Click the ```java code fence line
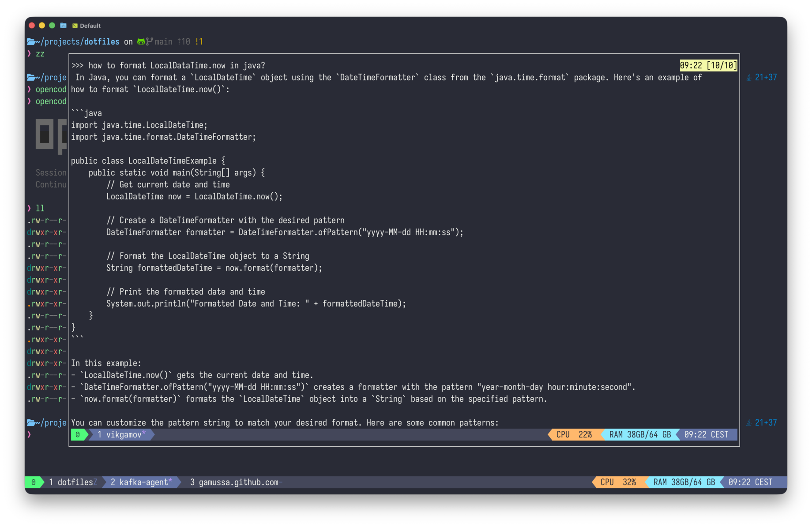Image resolution: width=812 pixels, height=527 pixels. coord(86,113)
